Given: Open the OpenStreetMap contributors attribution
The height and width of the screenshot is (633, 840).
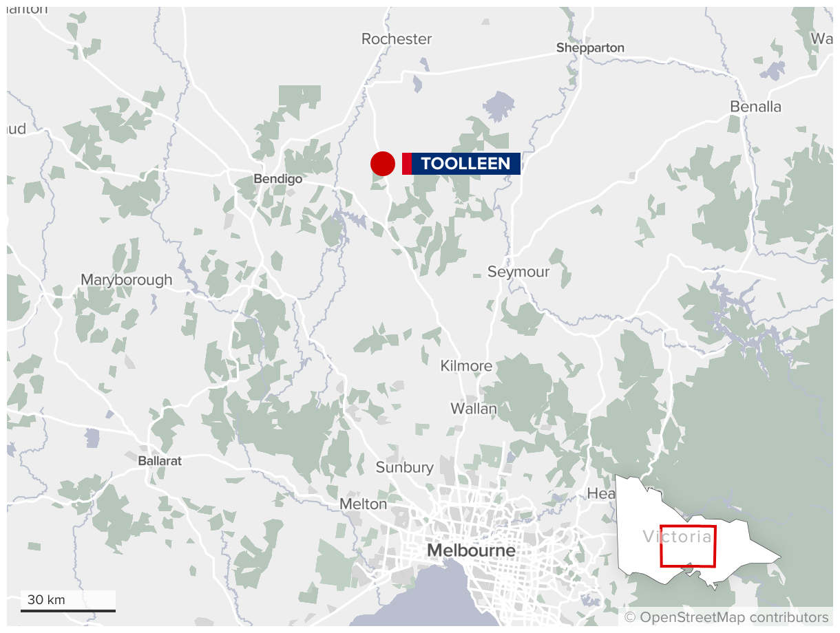Looking at the screenshot, I should pyautogui.click(x=726, y=616).
